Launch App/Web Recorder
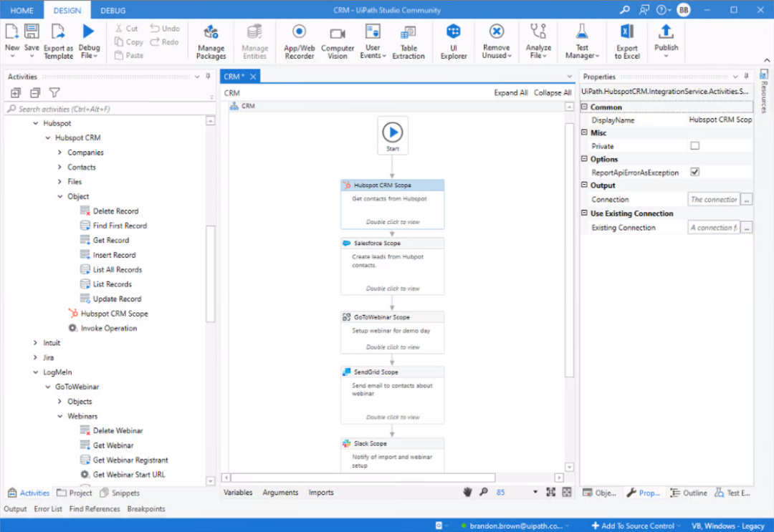This screenshot has height=532, width=774. pyautogui.click(x=299, y=42)
